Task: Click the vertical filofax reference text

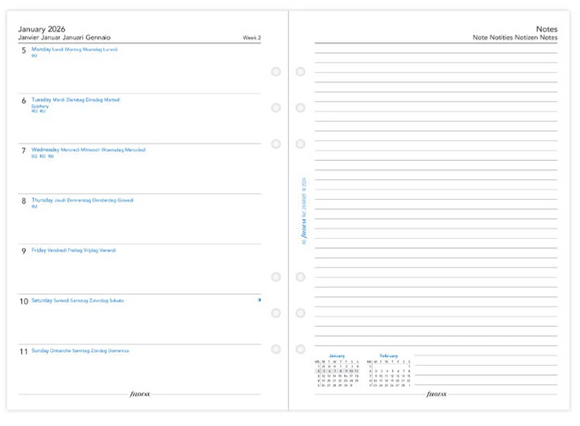Action: point(304,211)
